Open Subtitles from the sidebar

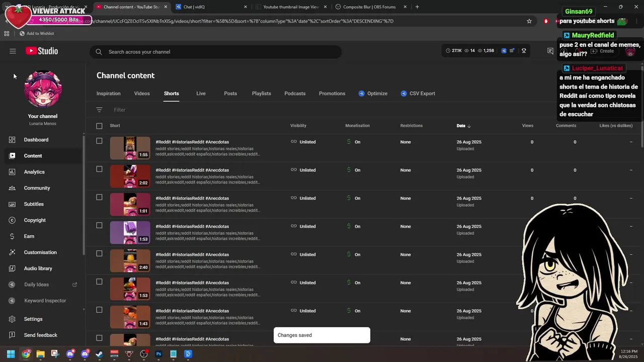pos(34,204)
